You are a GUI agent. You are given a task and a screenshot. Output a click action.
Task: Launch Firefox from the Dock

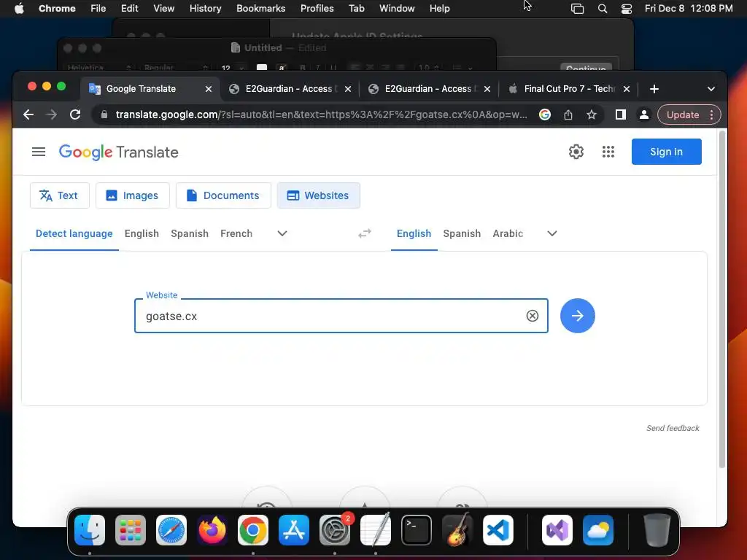click(x=212, y=530)
